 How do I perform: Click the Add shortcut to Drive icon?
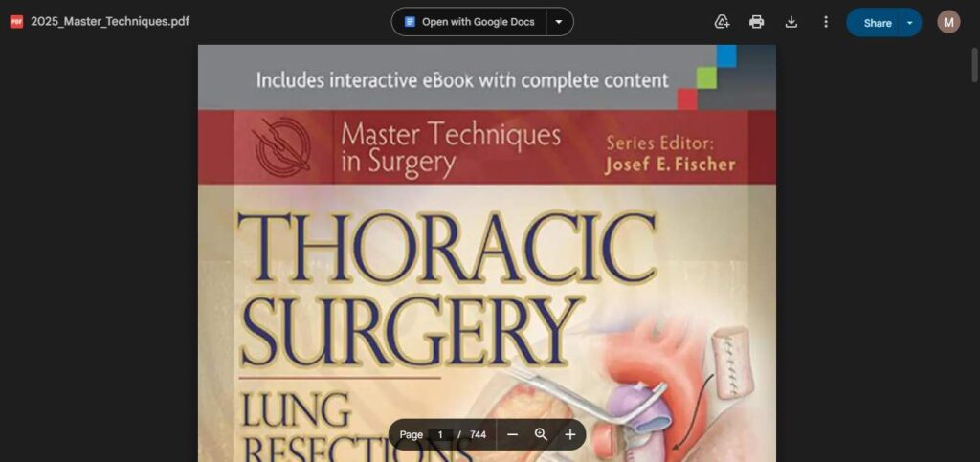[722, 22]
